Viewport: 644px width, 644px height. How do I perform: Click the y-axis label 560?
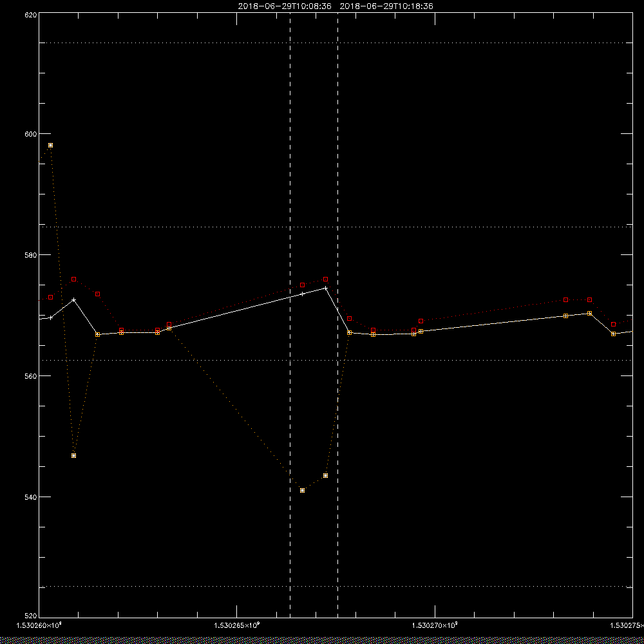coord(31,376)
